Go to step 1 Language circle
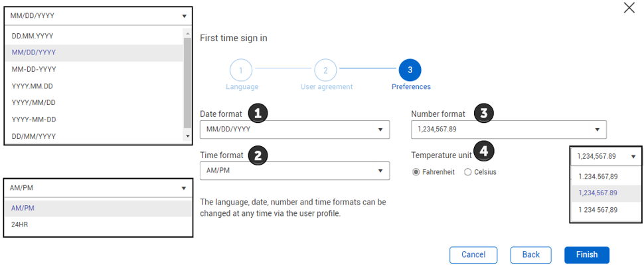 pos(241,70)
